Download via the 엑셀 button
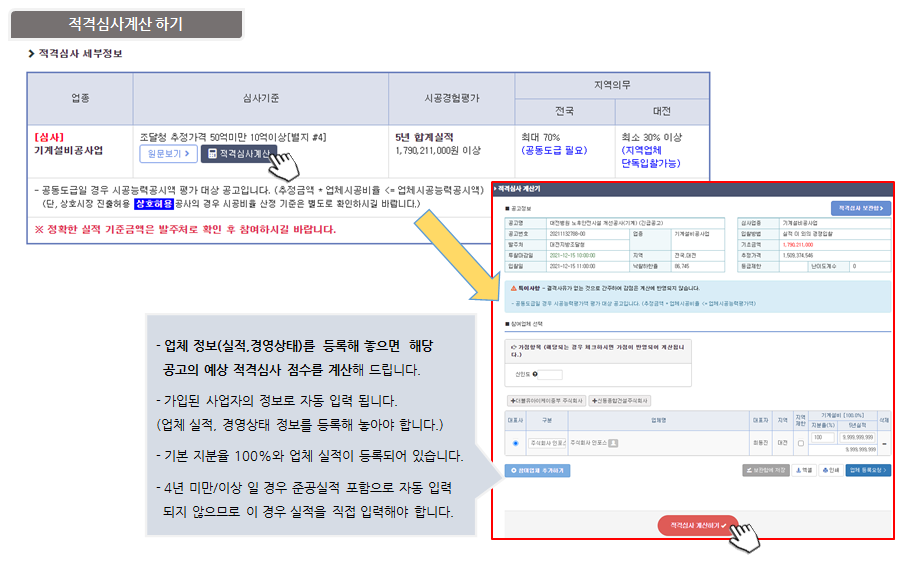The image size is (905, 562). [803, 470]
